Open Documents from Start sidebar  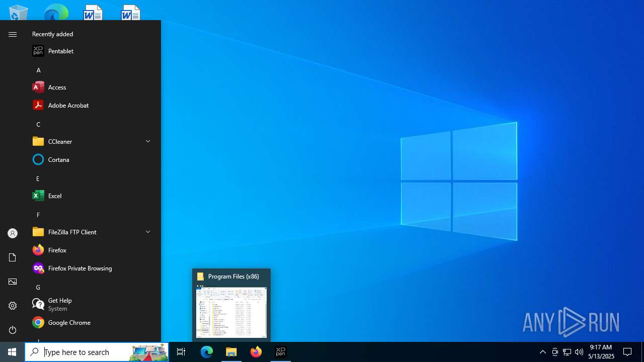tap(13, 257)
